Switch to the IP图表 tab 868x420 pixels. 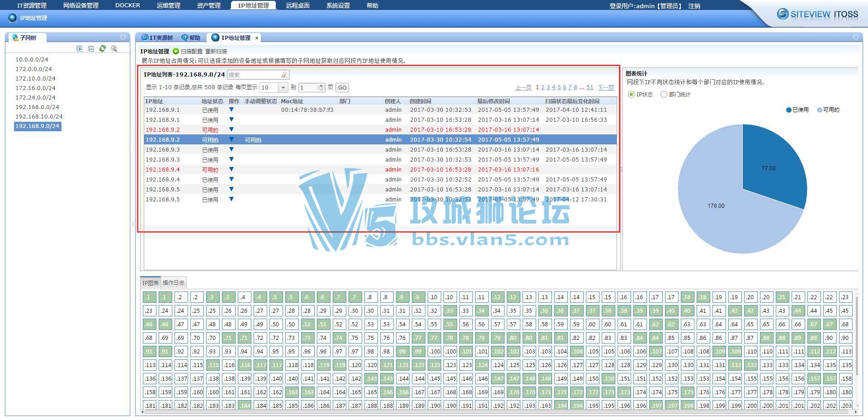tap(151, 283)
